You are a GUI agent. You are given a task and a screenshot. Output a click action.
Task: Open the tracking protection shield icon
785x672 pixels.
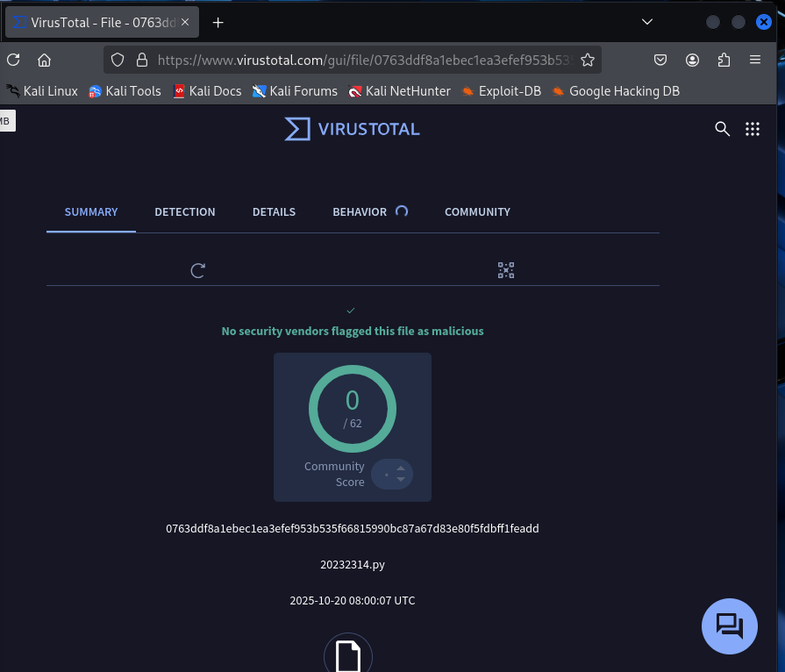click(x=118, y=60)
